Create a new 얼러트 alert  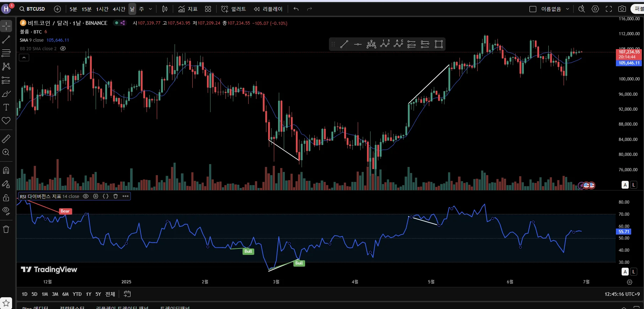tap(234, 9)
